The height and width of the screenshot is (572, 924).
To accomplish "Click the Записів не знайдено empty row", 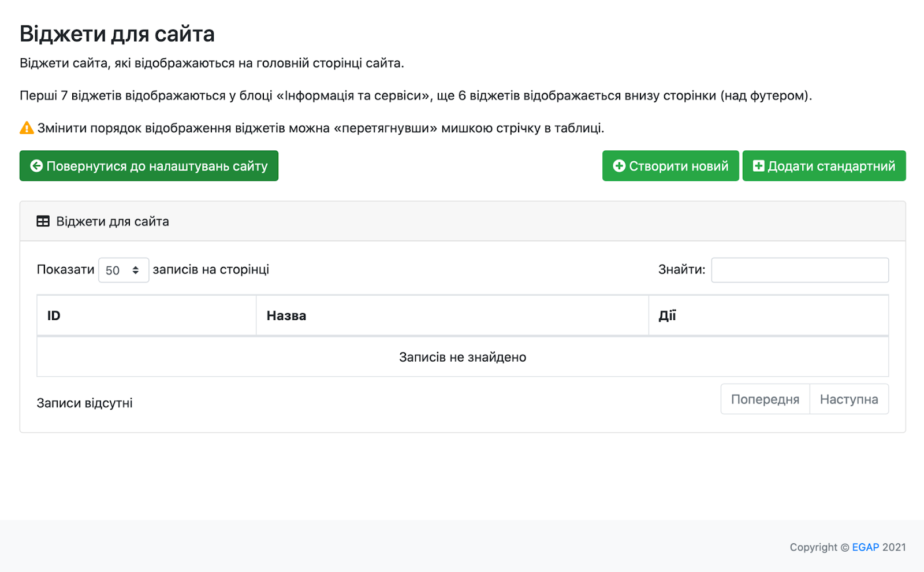I will (x=462, y=357).
